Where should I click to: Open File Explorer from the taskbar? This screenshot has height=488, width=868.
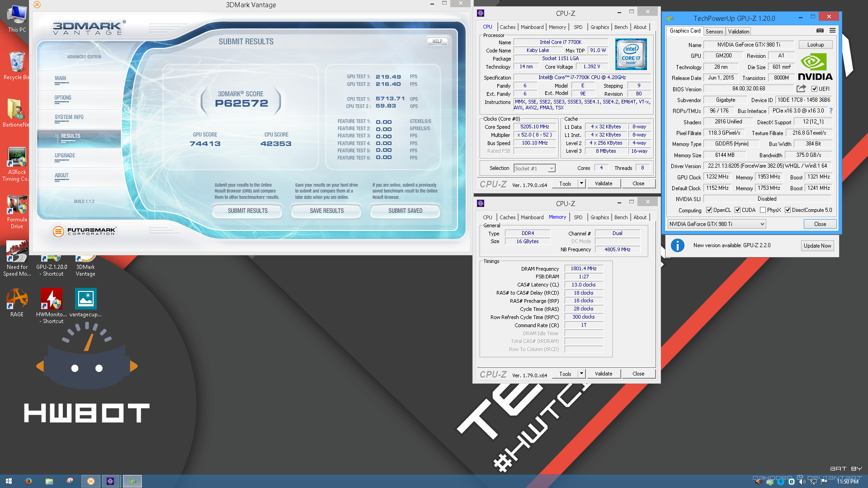click(x=49, y=481)
